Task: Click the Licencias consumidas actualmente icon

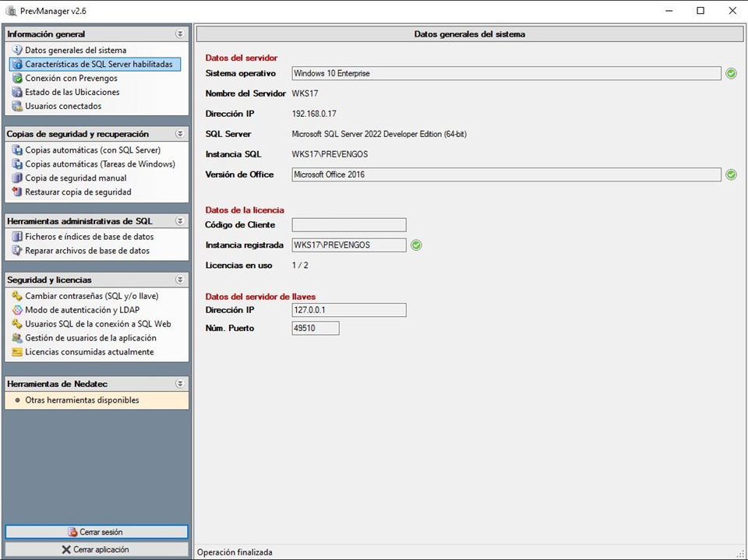Action: coord(17,352)
